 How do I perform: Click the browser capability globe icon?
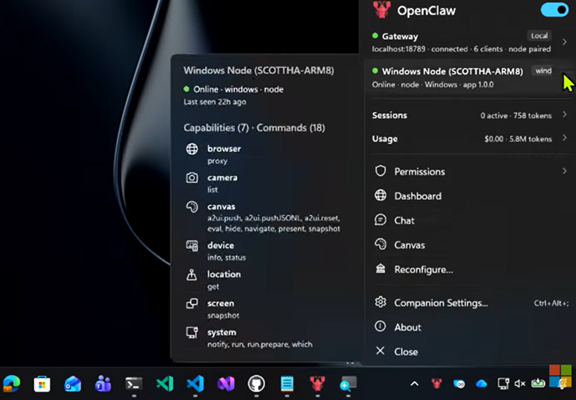tap(192, 149)
